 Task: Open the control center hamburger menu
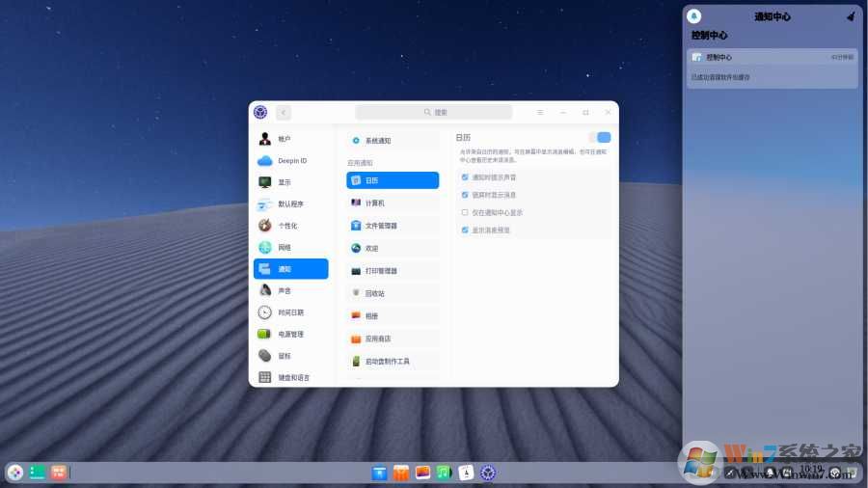(540, 112)
